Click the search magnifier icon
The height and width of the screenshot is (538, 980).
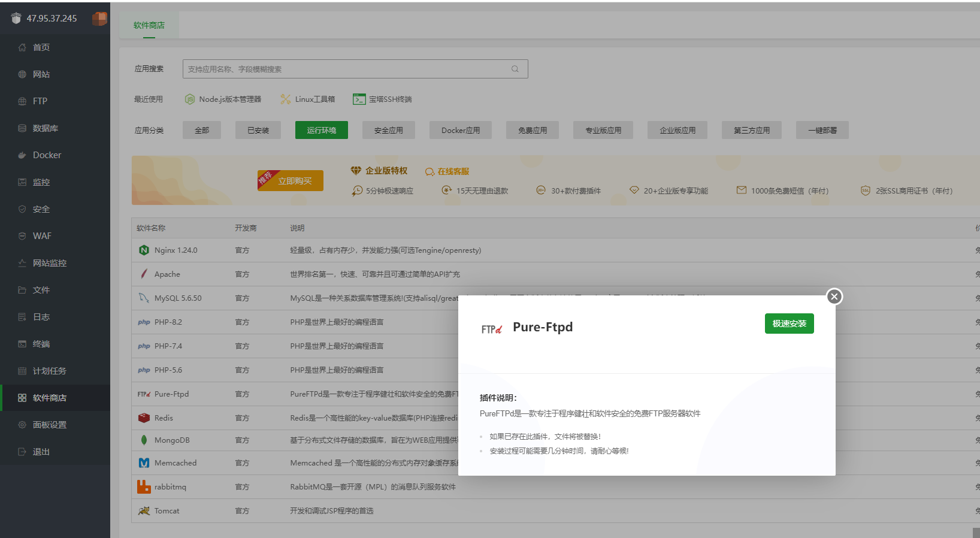point(515,69)
